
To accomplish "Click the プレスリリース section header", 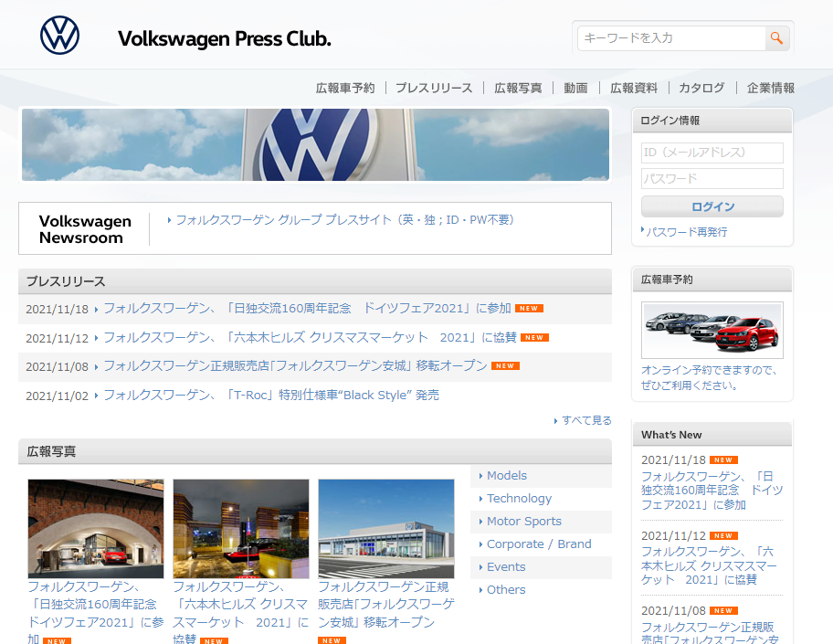I will point(315,281).
